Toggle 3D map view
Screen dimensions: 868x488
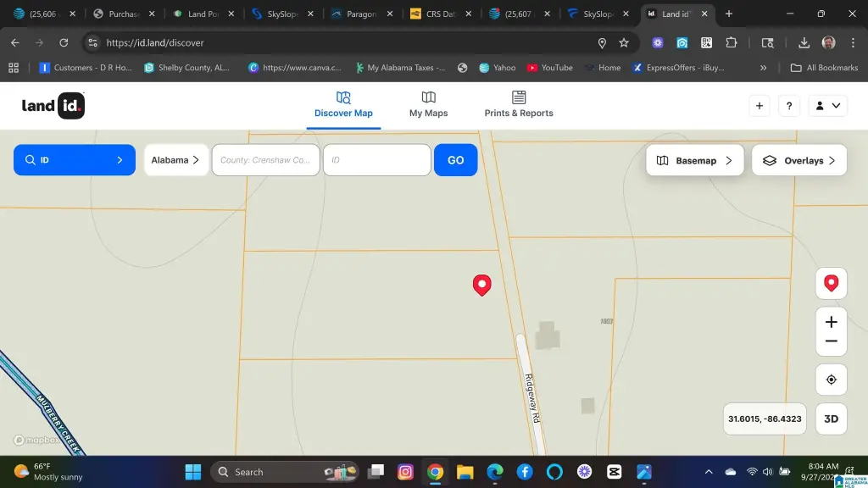click(x=831, y=419)
